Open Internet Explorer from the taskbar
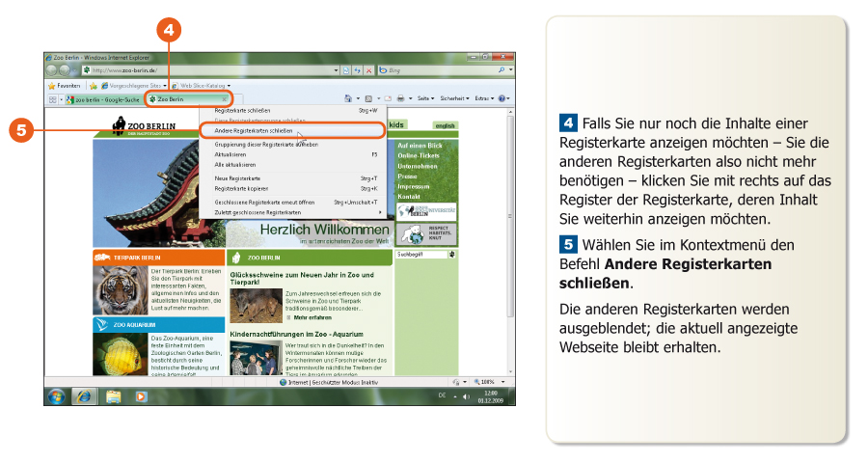The width and height of the screenshot is (868, 463). click(85, 395)
